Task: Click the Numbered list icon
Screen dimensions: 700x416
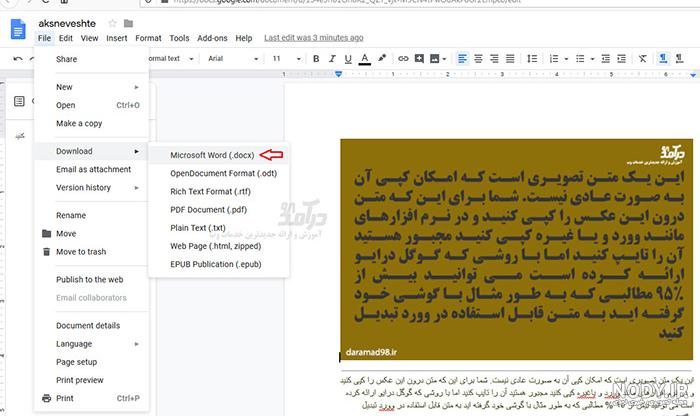Action: (x=554, y=58)
